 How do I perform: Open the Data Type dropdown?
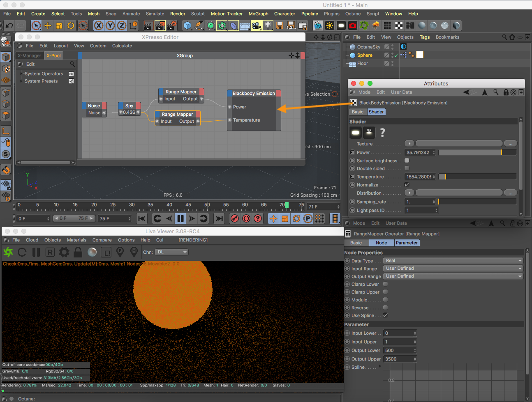[x=453, y=261]
